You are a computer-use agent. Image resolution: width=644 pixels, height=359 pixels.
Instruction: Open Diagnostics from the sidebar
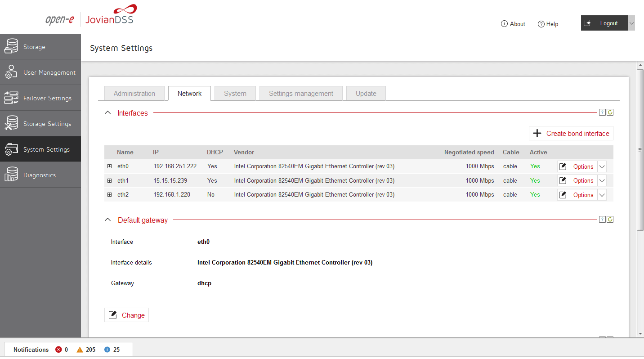point(40,175)
